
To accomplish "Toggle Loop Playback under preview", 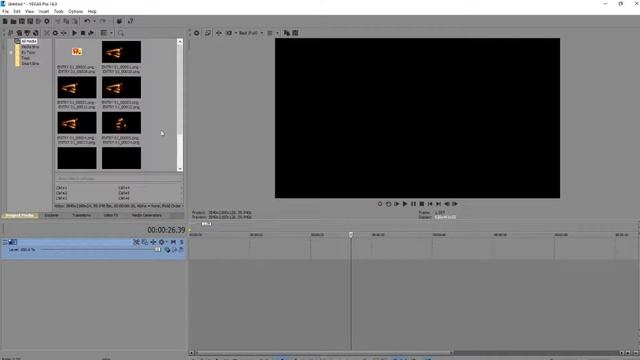I will point(388,204).
